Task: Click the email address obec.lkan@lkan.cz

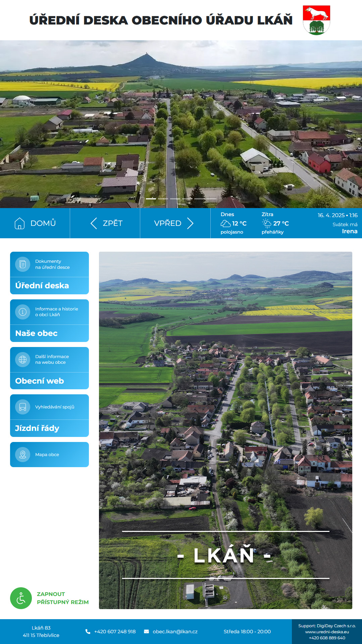Action: point(175,632)
